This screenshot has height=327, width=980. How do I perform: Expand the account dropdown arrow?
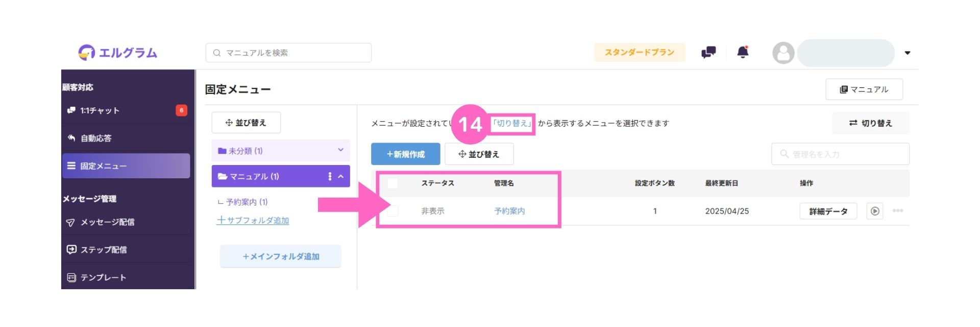[x=908, y=53]
